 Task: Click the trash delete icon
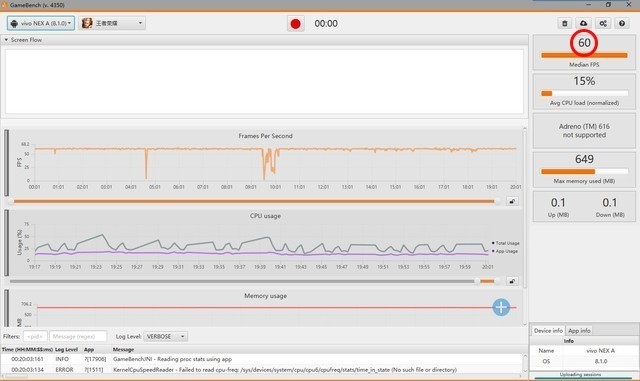564,23
